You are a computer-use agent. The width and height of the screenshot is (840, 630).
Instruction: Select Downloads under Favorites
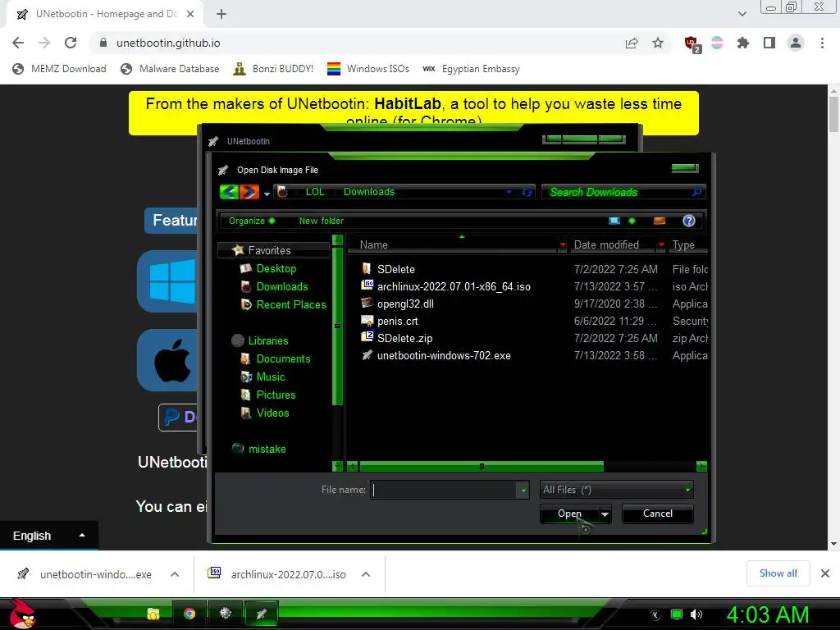coord(282,286)
